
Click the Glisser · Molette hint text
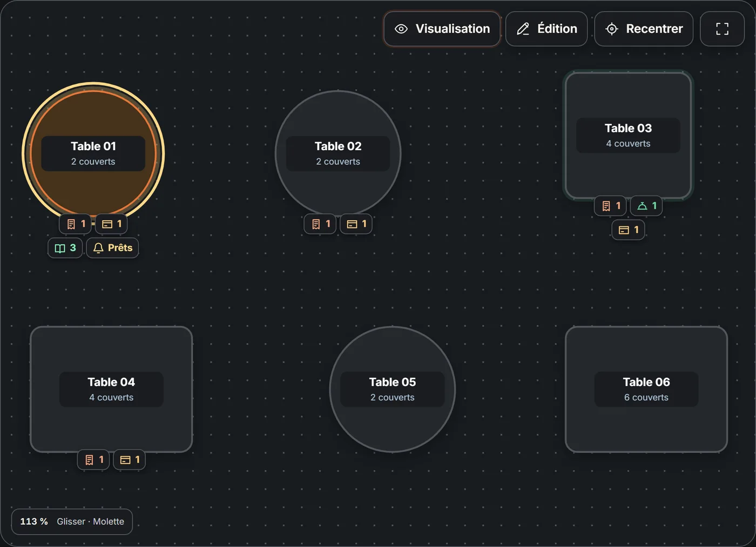point(90,522)
